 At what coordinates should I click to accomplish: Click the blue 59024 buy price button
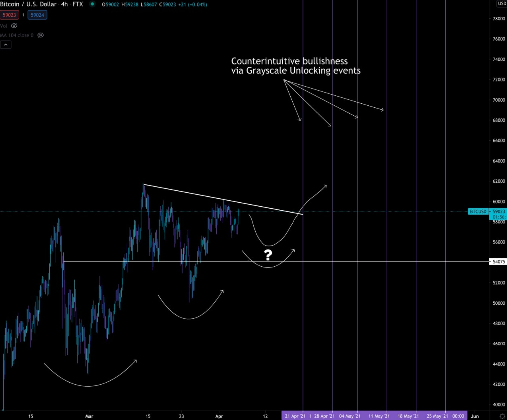tap(37, 15)
